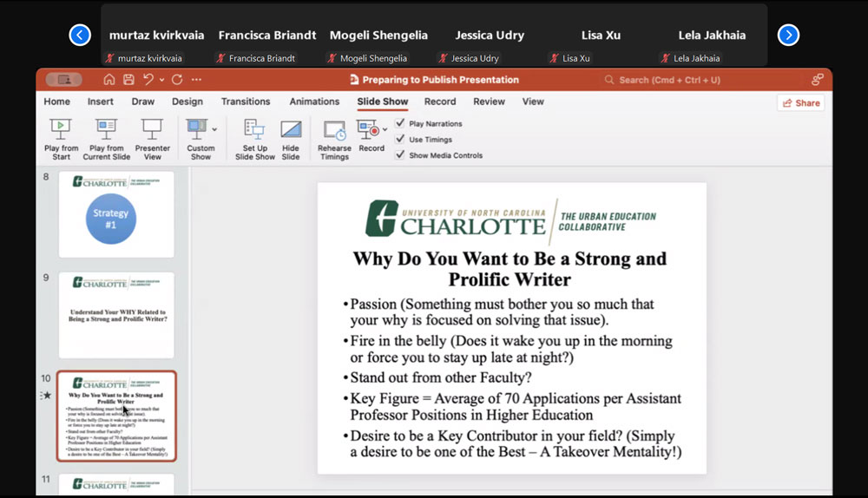Click the Share button

[800, 102]
